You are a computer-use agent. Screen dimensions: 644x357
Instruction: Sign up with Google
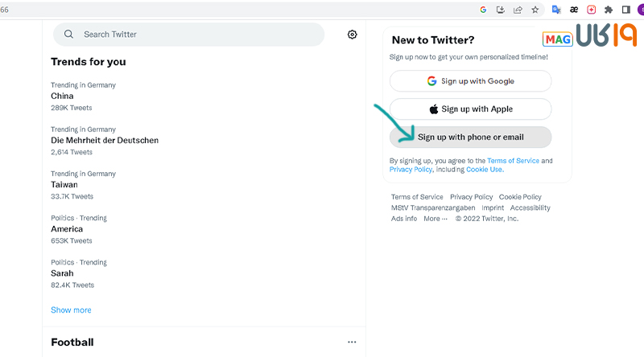click(x=470, y=81)
